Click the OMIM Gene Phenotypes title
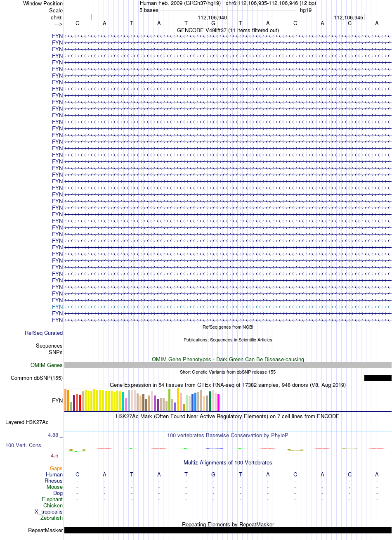Screen dimensions: 392x540 coord(228,359)
